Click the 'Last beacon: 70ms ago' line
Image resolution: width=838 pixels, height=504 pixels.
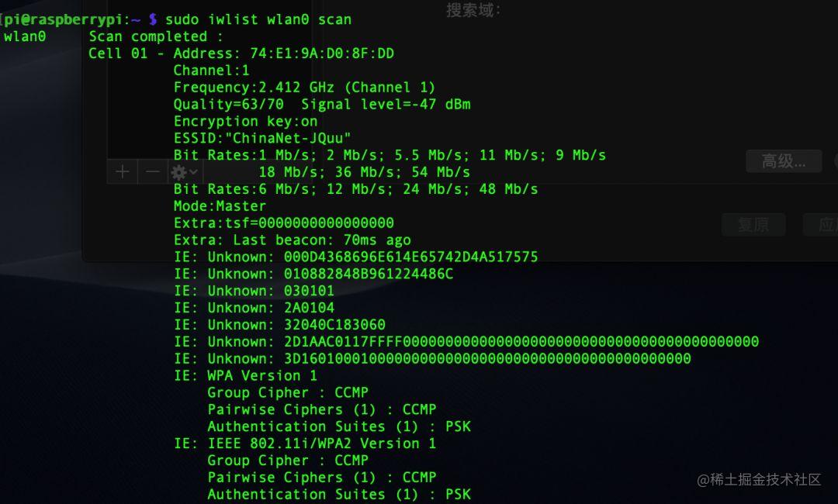pos(322,240)
